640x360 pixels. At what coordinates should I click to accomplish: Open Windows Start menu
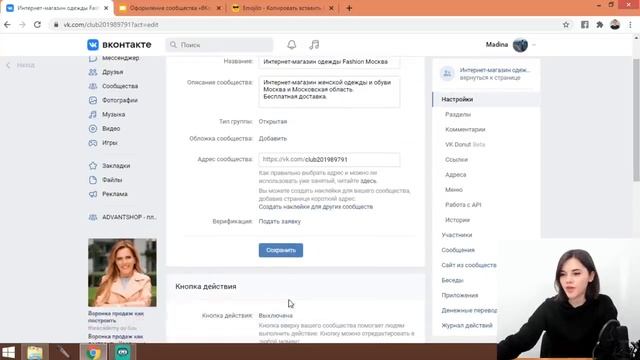click(x=8, y=352)
